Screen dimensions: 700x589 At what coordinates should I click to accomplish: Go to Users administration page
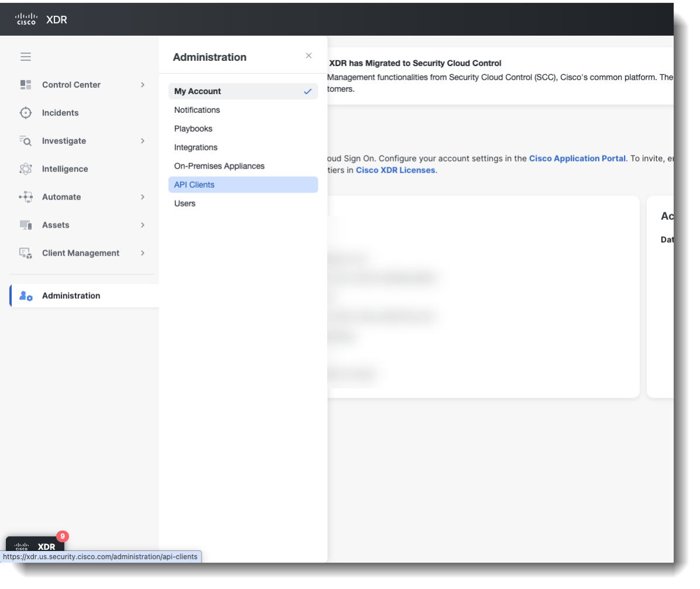[x=185, y=204]
